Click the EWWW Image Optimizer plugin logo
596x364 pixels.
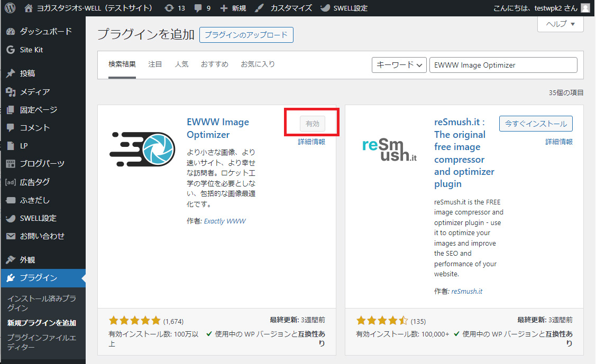tap(142, 149)
